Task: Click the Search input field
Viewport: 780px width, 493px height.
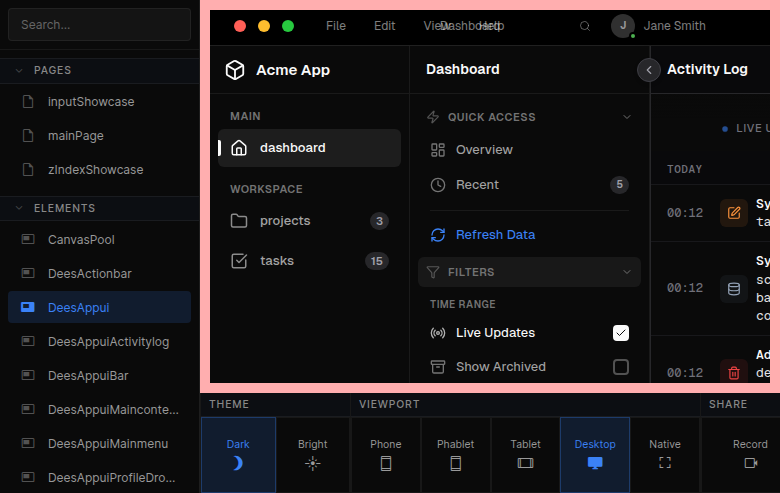Action: point(99,25)
